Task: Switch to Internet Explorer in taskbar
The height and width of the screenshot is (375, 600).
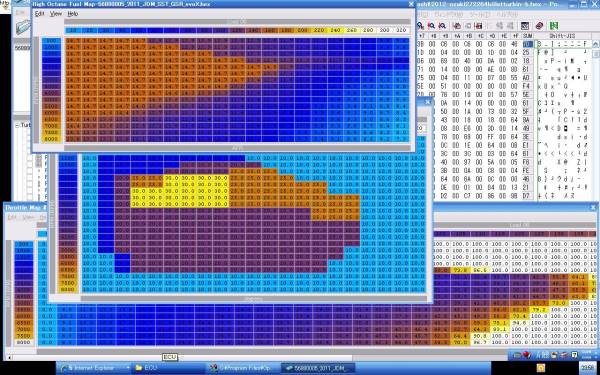Action: (x=95, y=368)
